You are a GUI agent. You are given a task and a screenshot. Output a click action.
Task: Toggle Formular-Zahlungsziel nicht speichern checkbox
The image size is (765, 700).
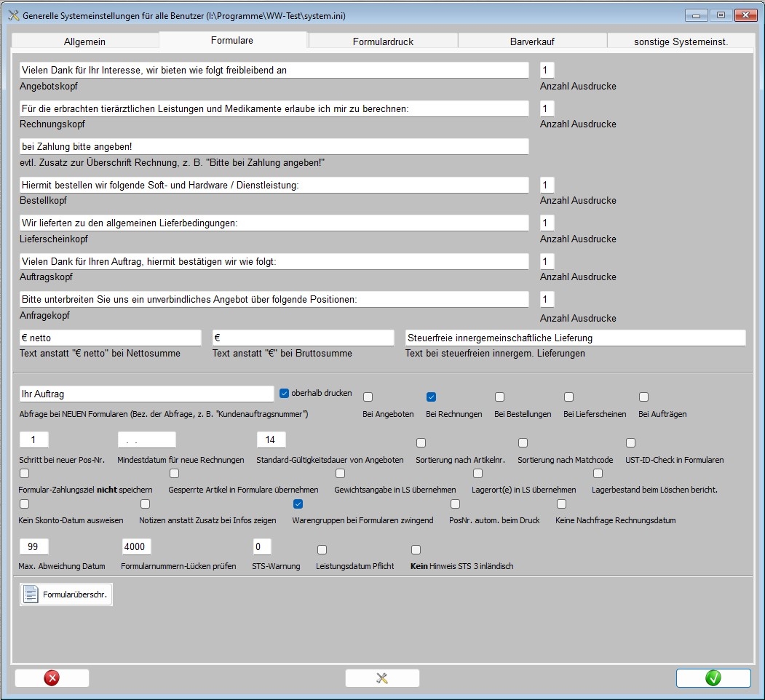coord(25,473)
